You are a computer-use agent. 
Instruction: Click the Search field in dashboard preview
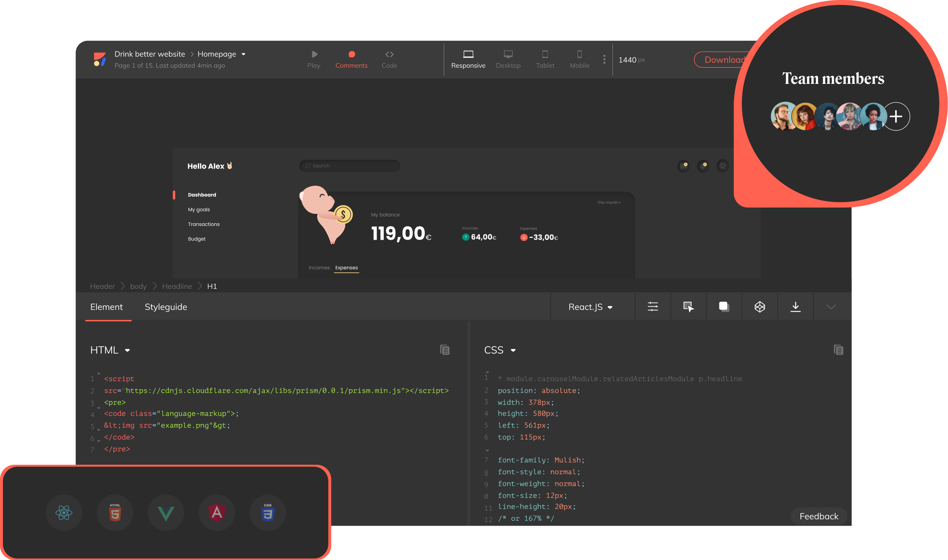point(349,165)
